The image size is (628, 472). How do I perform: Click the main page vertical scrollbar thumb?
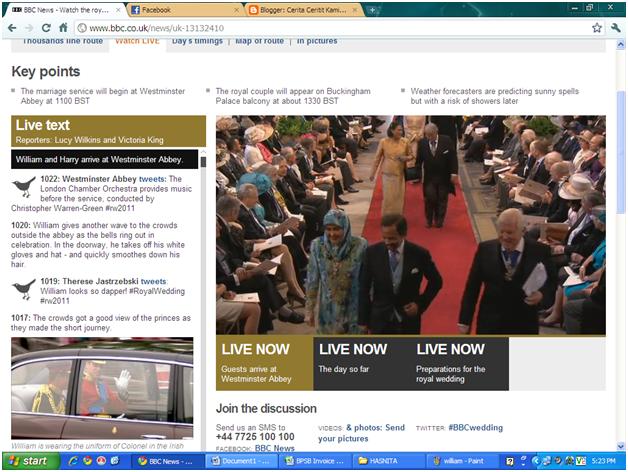621,152
